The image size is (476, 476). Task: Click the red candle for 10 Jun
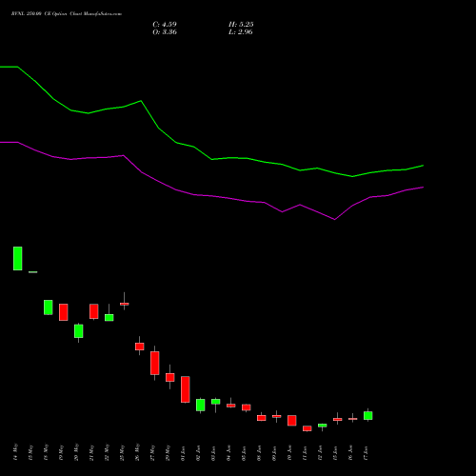point(292,421)
